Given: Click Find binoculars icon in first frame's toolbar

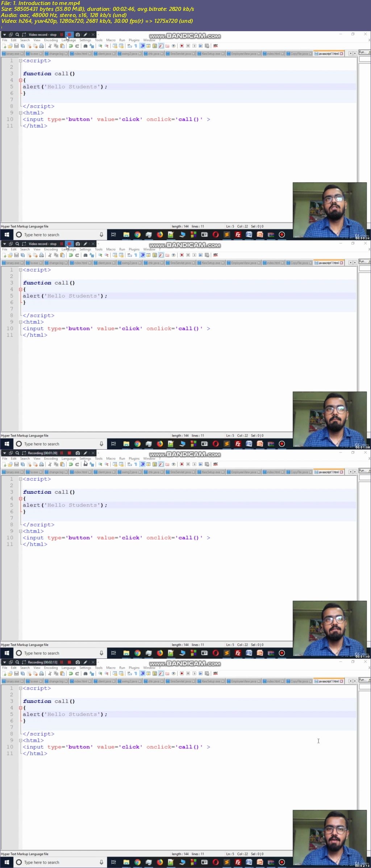Looking at the screenshot, I should [x=86, y=46].
